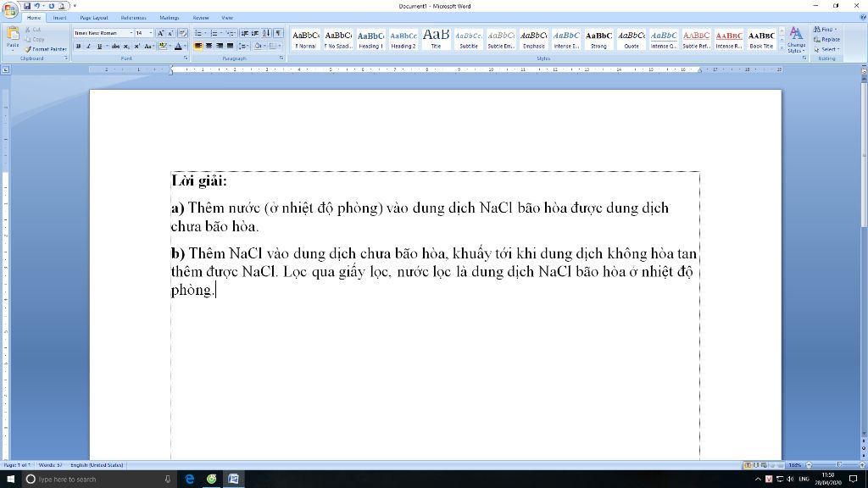Viewport: 868px width, 488px height.
Task: Redo the last action
Action: point(52,6)
